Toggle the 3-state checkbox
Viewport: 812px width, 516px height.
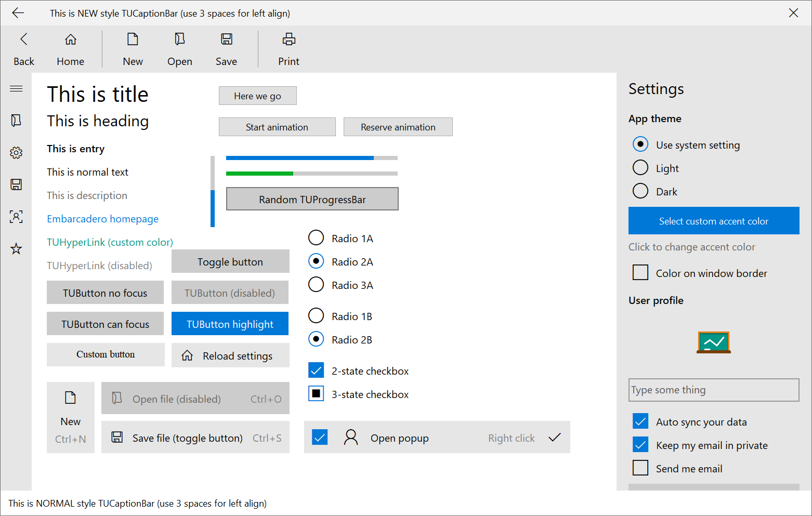[316, 393]
